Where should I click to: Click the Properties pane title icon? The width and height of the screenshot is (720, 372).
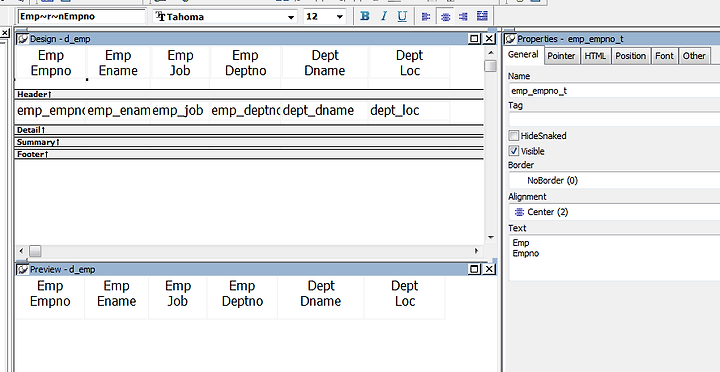[x=510, y=39]
